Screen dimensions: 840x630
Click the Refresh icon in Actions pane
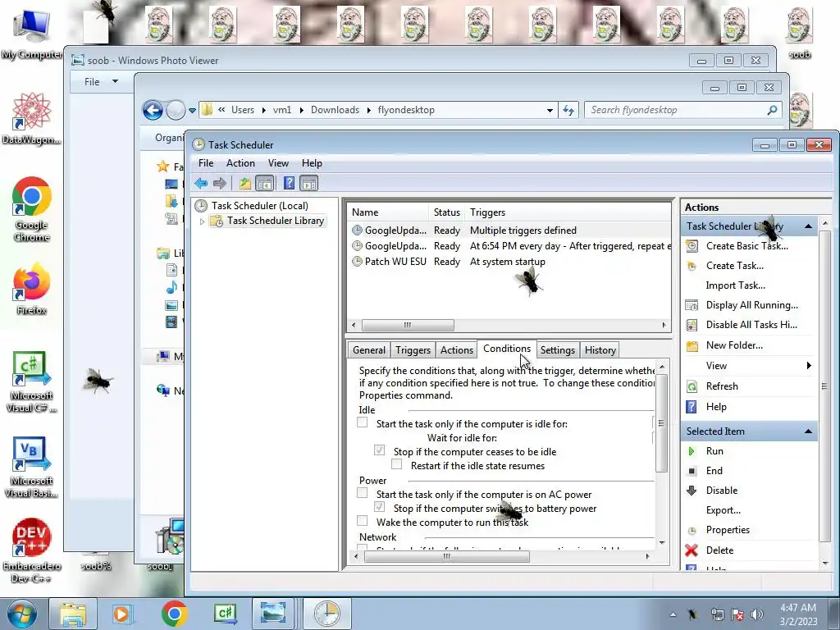[x=692, y=386]
